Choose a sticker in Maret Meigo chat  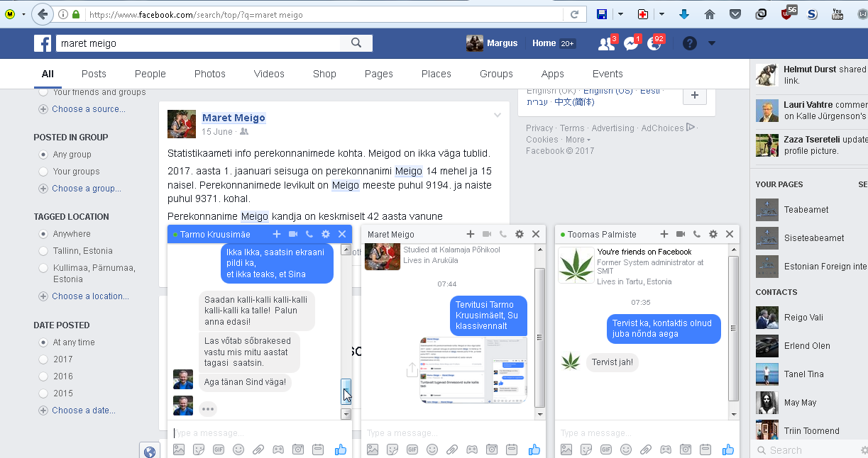[x=392, y=449]
